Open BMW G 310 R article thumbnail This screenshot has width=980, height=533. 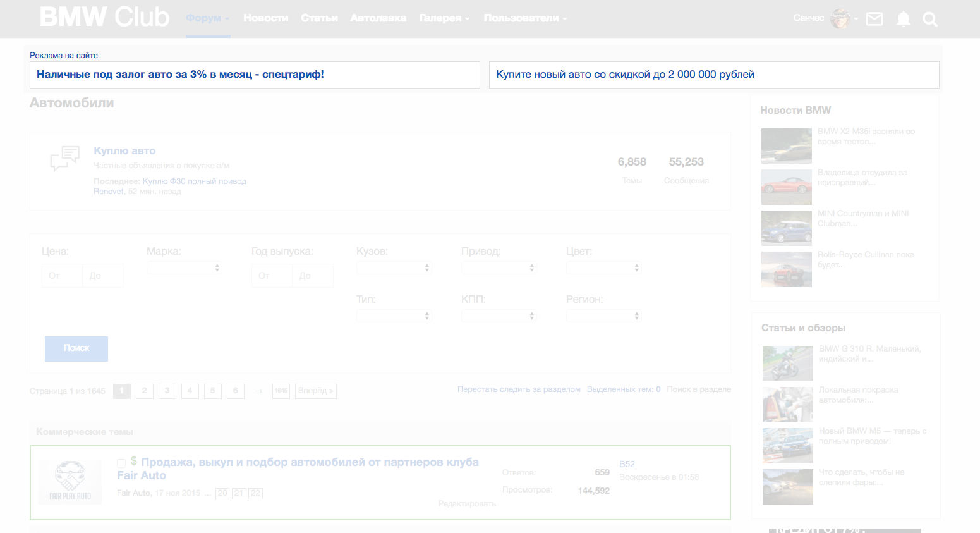point(788,364)
